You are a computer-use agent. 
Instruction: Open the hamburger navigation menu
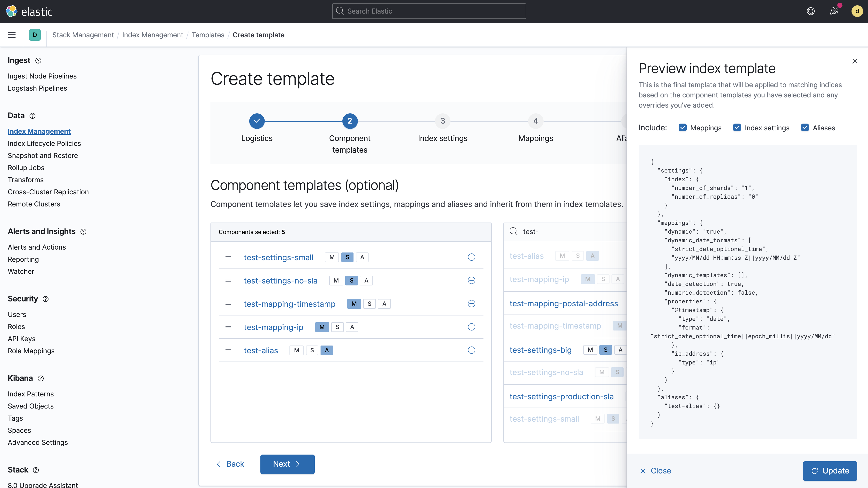coord(12,35)
